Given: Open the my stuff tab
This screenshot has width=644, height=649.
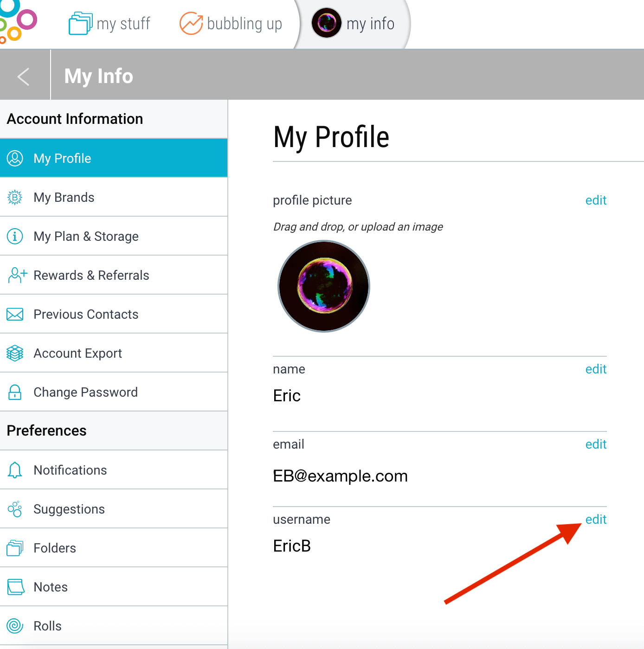Looking at the screenshot, I should click(109, 24).
